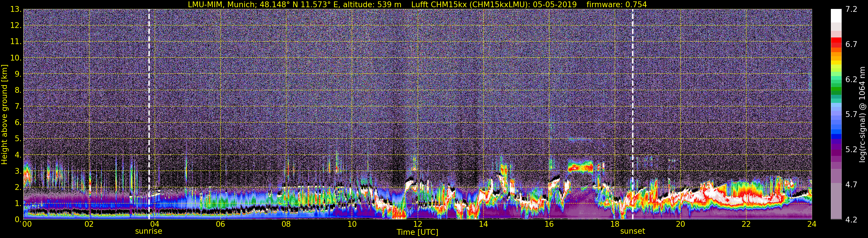Viewport: 868px width, 238px height.
Task: Click the white dashed sunset marker line
Action: click(x=632, y=114)
